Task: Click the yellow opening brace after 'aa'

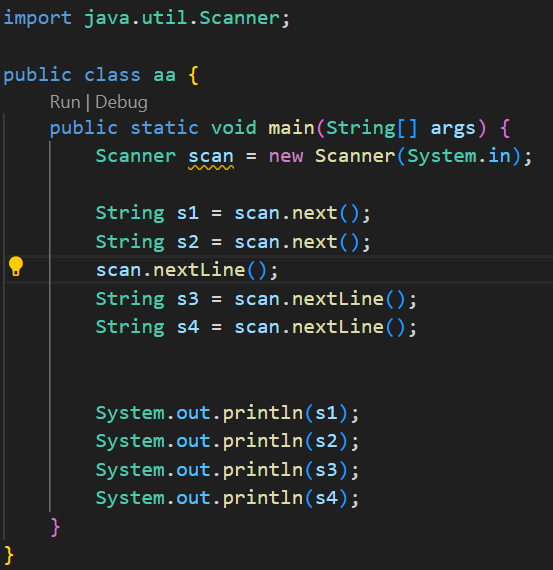Action: 194,75
